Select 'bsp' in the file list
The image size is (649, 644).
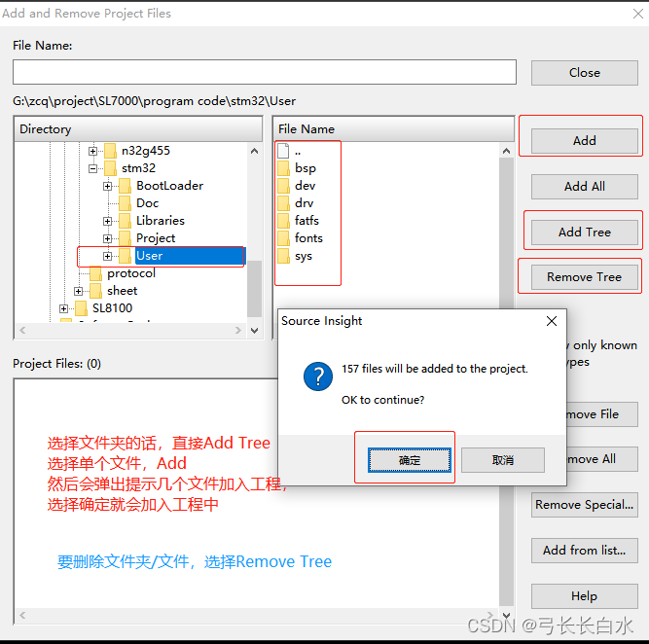click(306, 168)
